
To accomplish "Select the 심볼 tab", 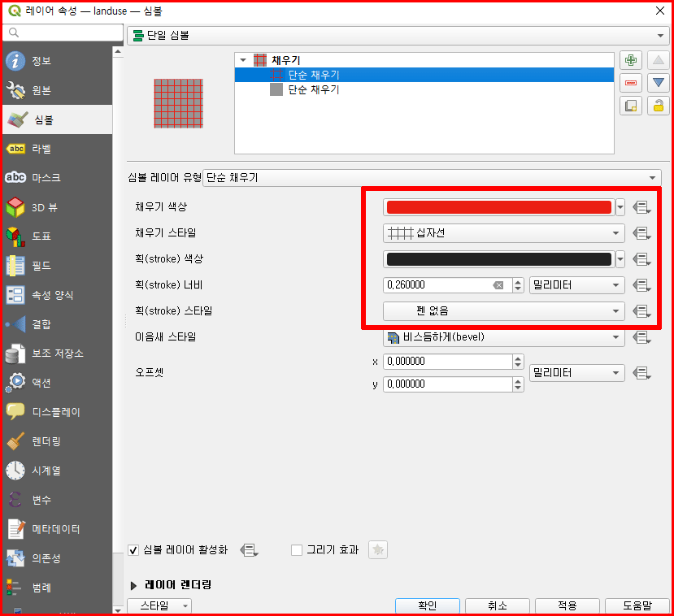I will pyautogui.click(x=57, y=119).
